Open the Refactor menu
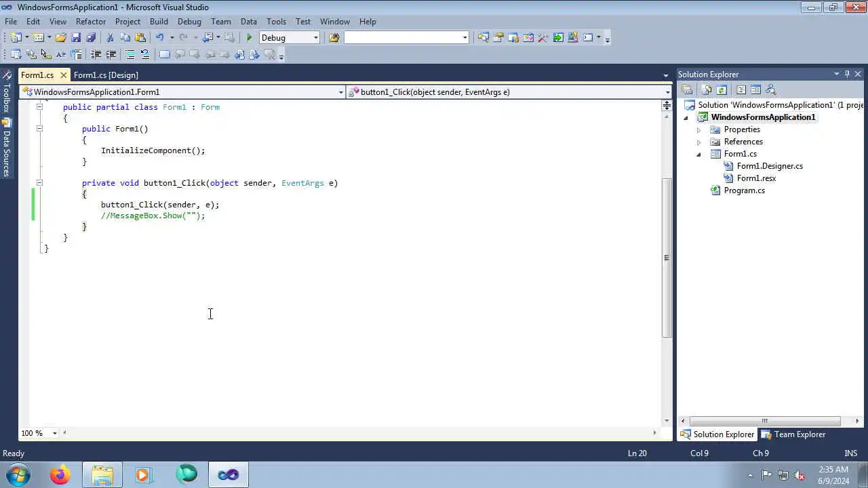This screenshot has width=868, height=488. click(x=91, y=22)
